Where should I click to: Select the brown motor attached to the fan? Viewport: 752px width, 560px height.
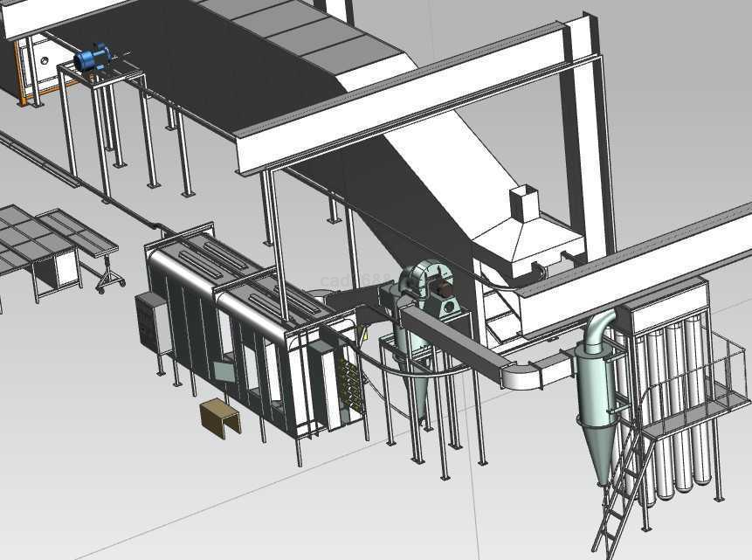445,290
